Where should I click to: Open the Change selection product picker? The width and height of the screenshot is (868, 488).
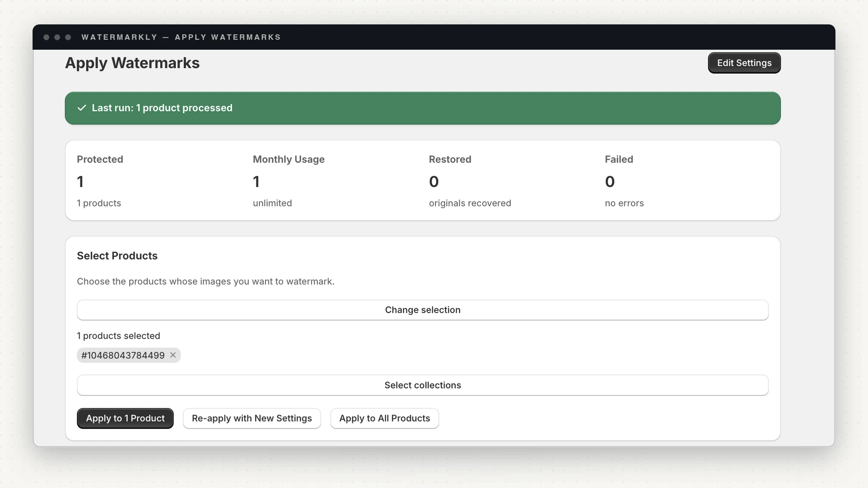pos(423,310)
